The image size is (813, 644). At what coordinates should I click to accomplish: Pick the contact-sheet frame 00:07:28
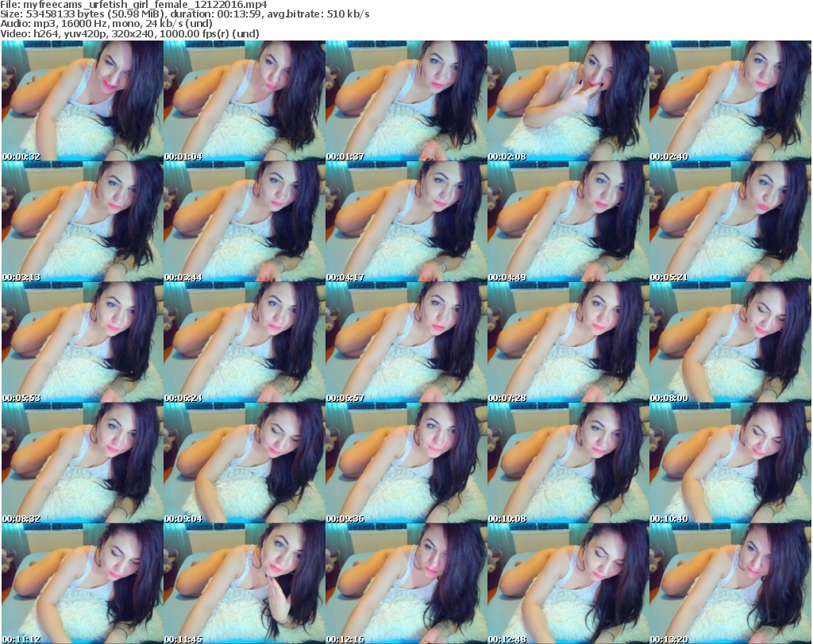pos(568,342)
